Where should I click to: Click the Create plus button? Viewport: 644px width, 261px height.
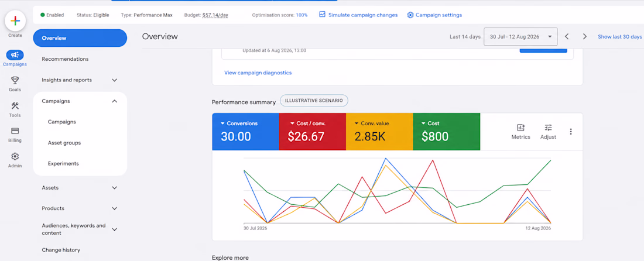pyautogui.click(x=15, y=21)
